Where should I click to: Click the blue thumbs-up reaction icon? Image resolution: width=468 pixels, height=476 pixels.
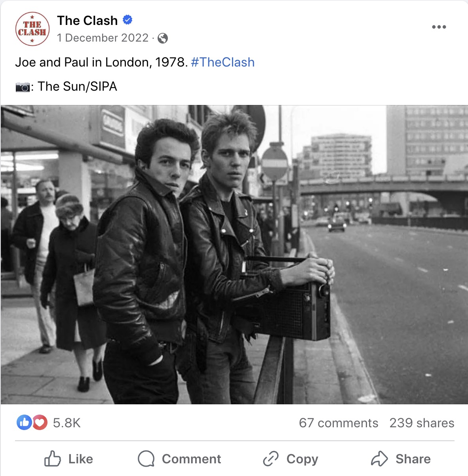24,423
